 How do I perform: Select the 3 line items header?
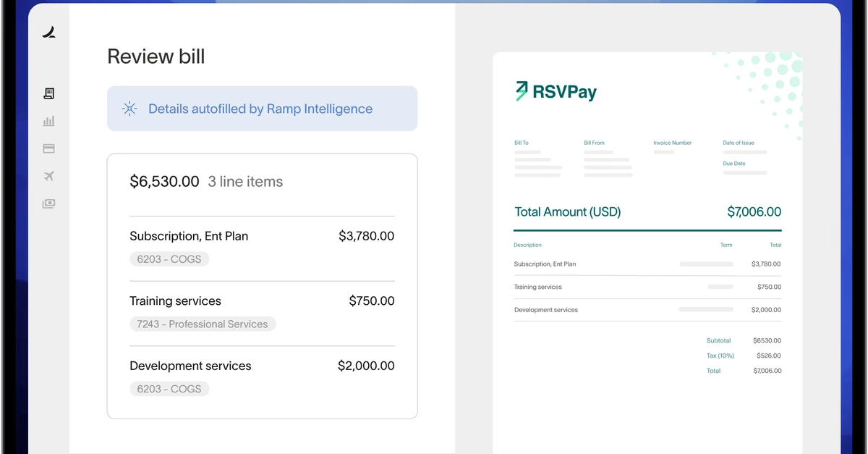click(x=245, y=182)
